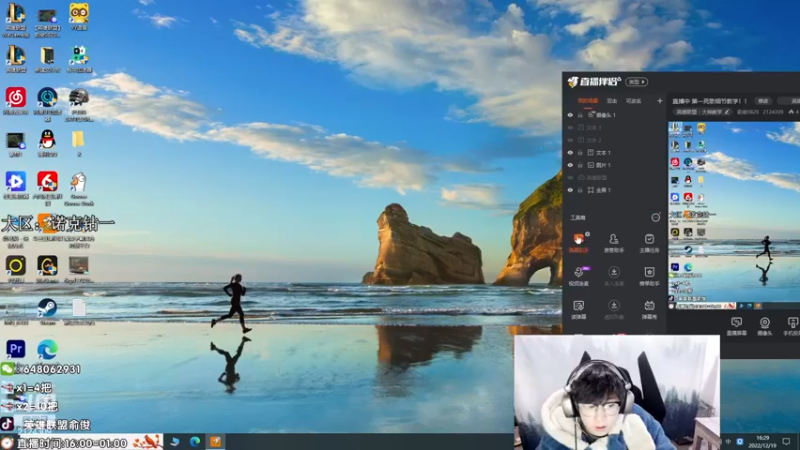
Task: Select the 摄像头 1 source row
Action: tap(615, 115)
